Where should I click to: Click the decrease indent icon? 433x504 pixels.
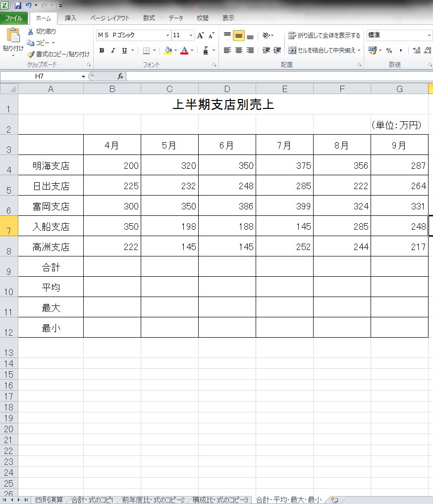click(266, 50)
